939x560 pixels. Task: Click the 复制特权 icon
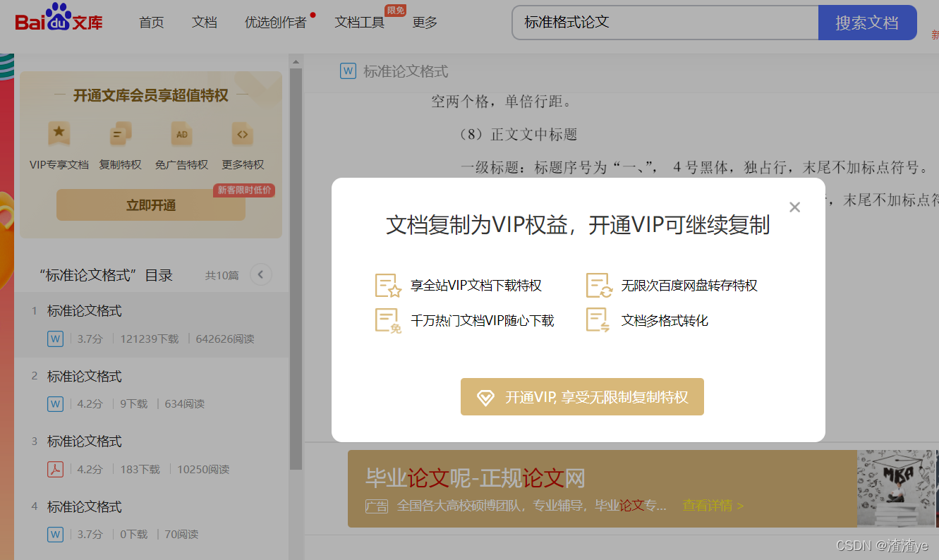coord(121,133)
